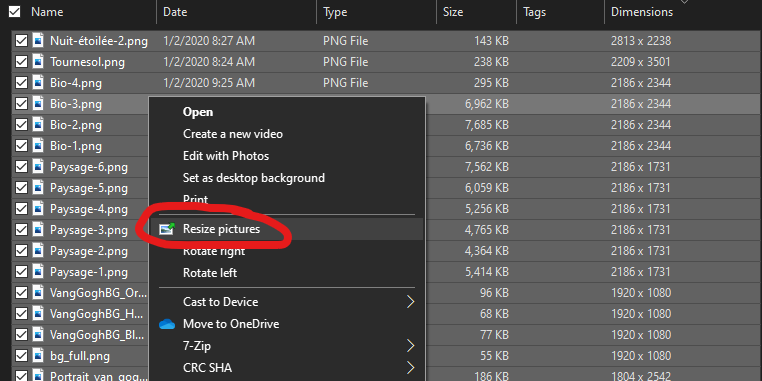Click the file icon of Paysage-3.png

tap(38, 230)
